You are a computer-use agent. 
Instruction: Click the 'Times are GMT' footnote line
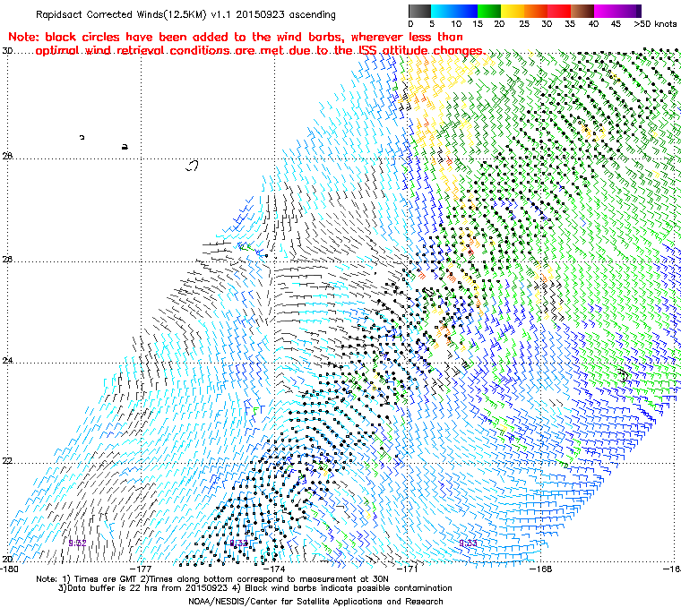point(212,579)
